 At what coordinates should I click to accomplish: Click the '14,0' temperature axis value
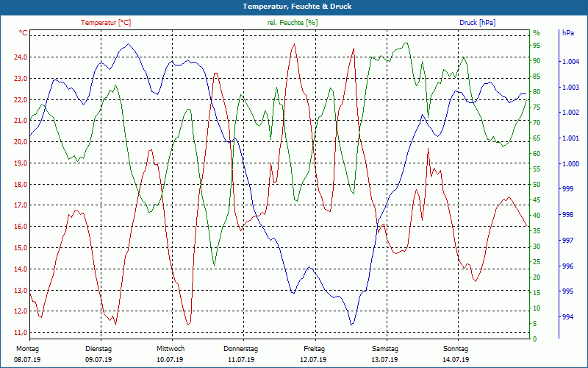21,269
